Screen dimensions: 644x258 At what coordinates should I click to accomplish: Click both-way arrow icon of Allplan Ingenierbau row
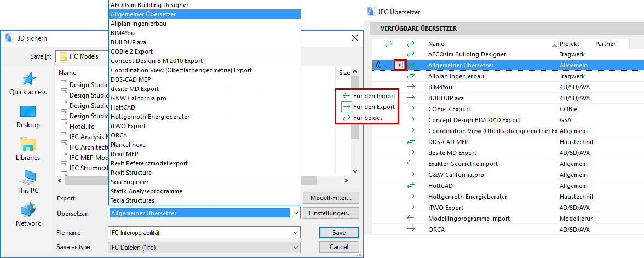pos(410,76)
